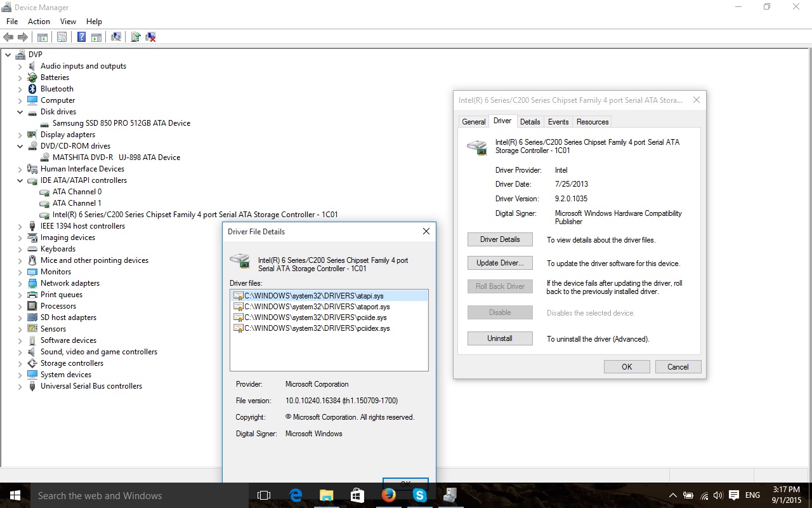The width and height of the screenshot is (812, 508).
Task: Expand the Processors category
Action: 20,306
